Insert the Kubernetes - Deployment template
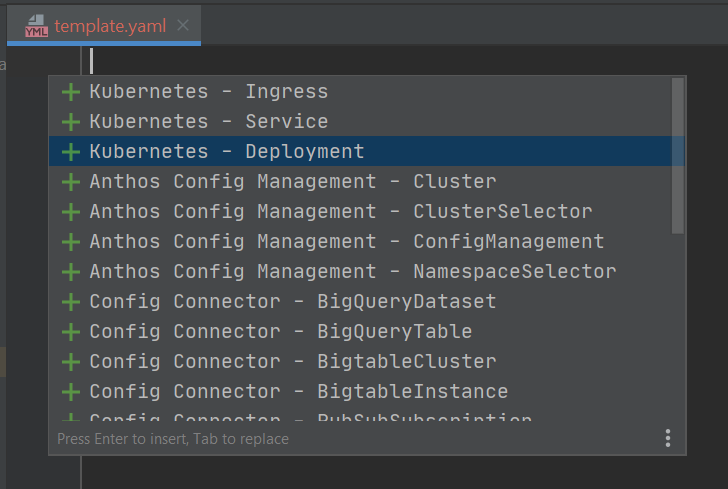 point(227,152)
